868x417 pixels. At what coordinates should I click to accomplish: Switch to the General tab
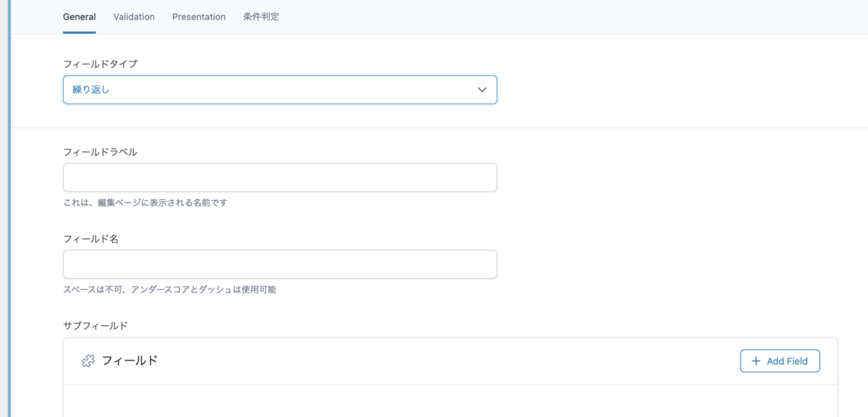click(x=80, y=17)
